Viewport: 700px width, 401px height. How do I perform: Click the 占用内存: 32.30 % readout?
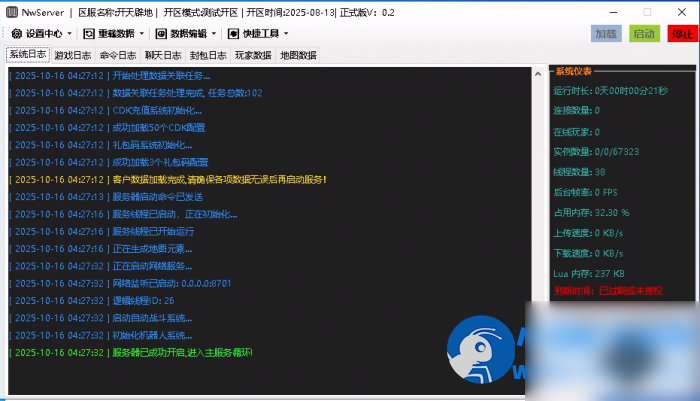point(592,213)
